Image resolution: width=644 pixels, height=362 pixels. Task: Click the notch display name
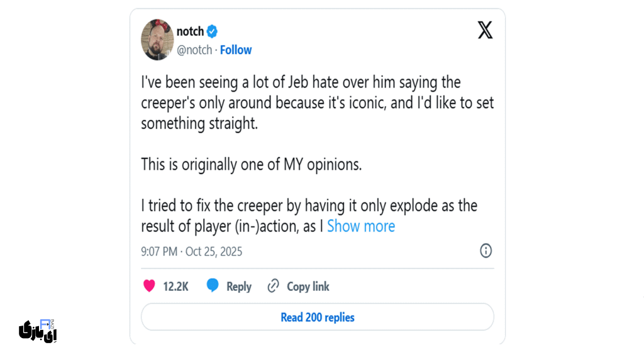point(190,31)
